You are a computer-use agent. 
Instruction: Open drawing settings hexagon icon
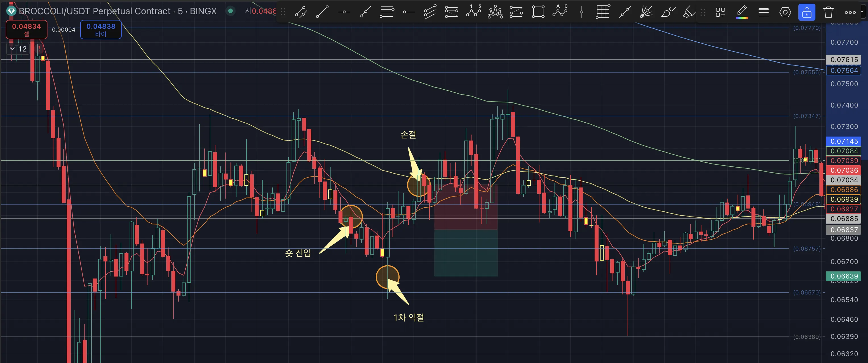(x=785, y=13)
